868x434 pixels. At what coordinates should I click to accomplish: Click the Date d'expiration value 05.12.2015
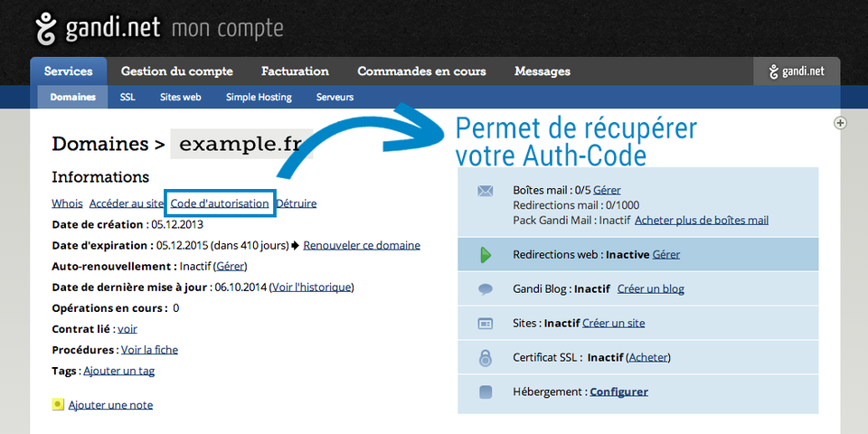pos(182,245)
